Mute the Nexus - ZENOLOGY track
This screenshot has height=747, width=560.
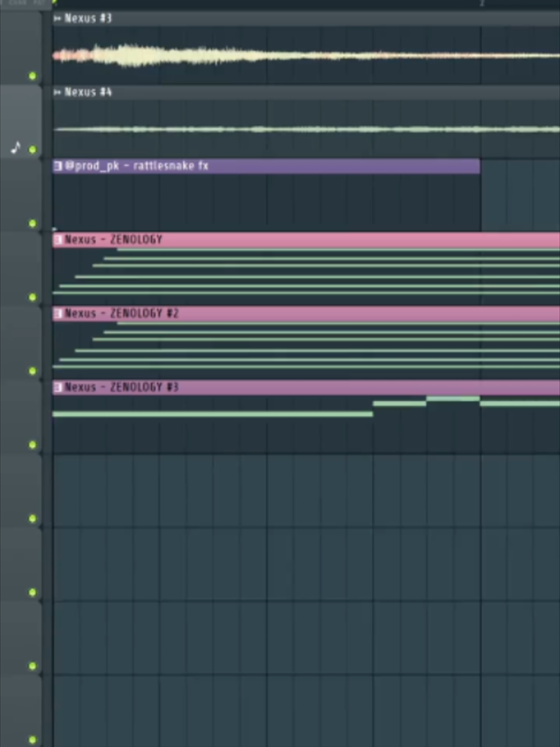[32, 297]
